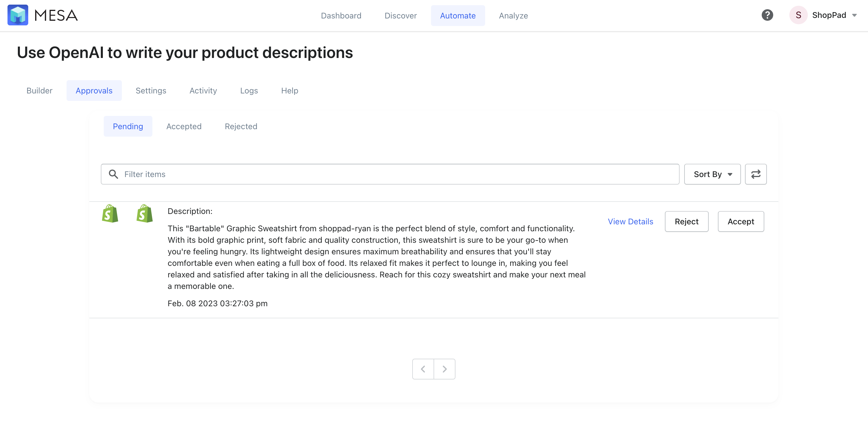Viewport: 868px width, 423px height.
Task: Switch to the Builder tab
Action: 39,91
